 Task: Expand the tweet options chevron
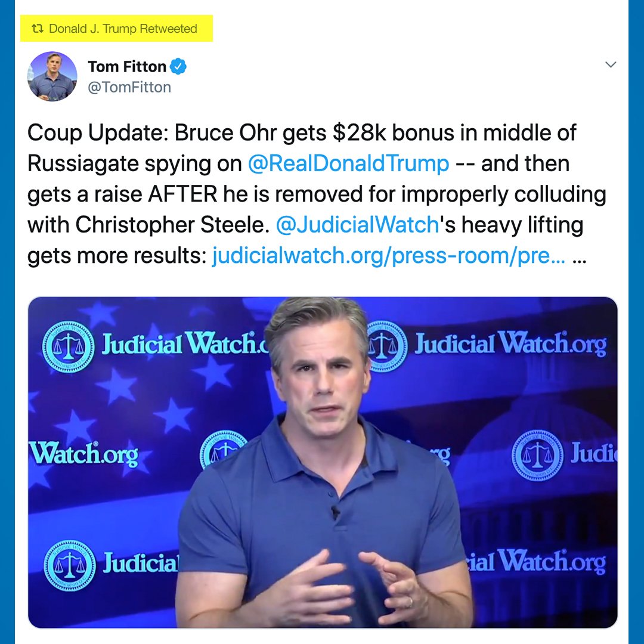611,64
